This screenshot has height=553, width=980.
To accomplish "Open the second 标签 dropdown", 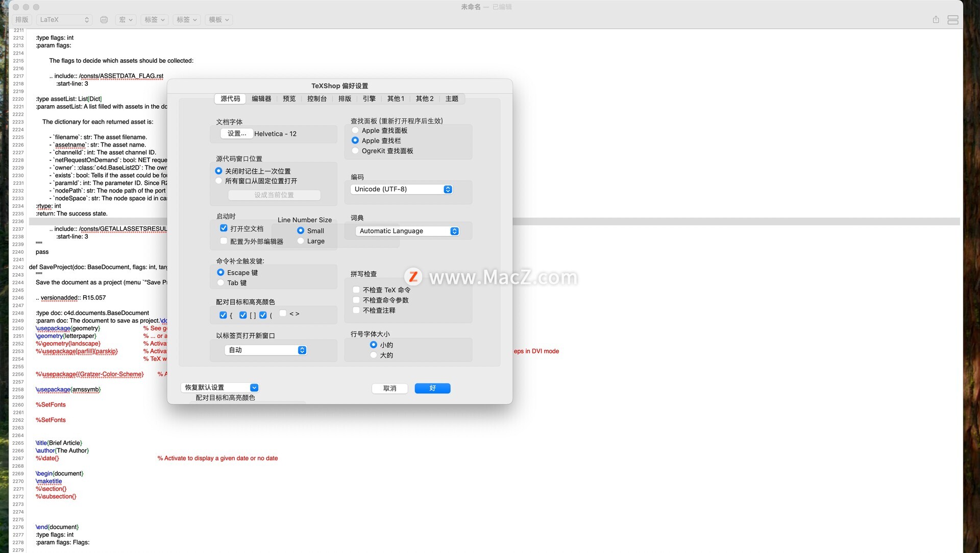I will pyautogui.click(x=186, y=20).
